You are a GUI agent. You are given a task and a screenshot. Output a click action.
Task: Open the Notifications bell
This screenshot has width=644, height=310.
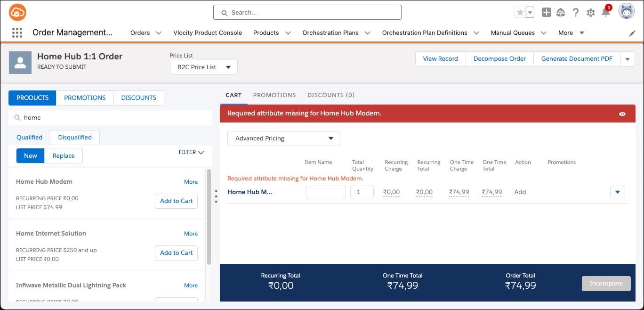(x=606, y=12)
